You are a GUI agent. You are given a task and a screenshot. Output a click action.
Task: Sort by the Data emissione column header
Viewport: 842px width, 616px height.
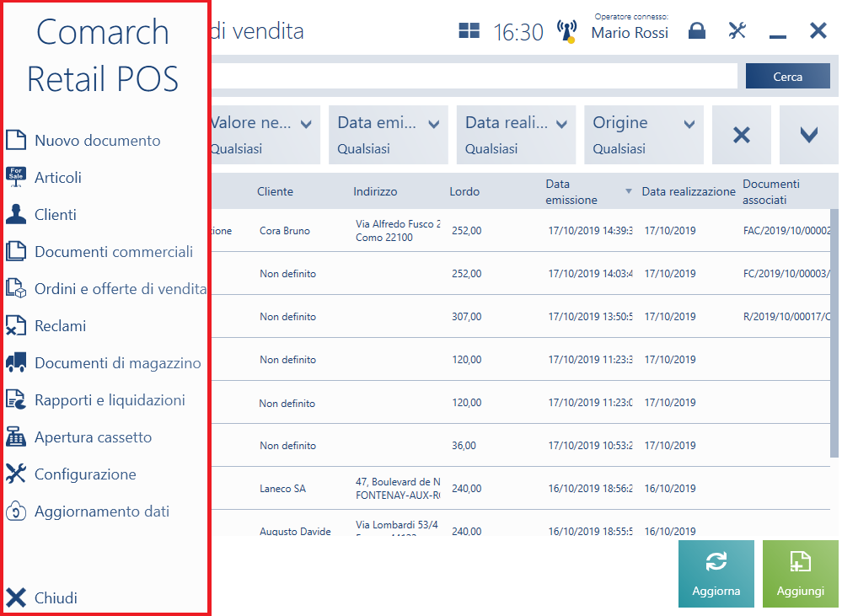pos(571,192)
